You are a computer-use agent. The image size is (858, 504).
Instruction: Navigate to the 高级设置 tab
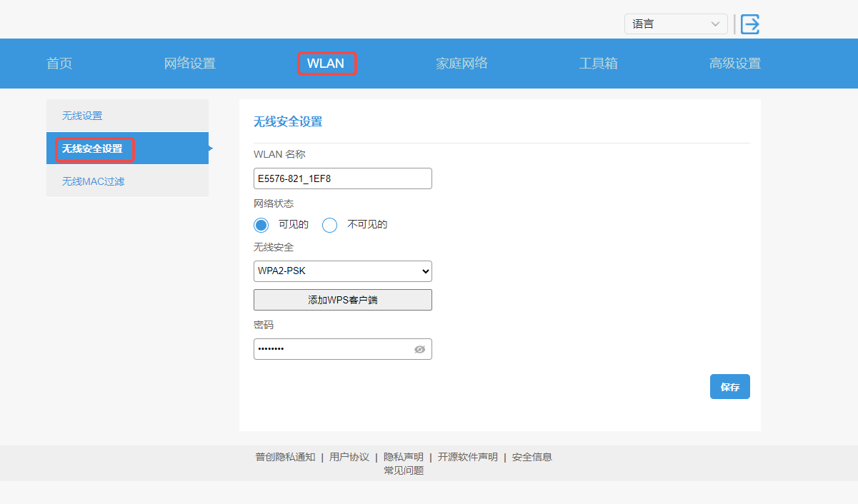pyautogui.click(x=734, y=64)
